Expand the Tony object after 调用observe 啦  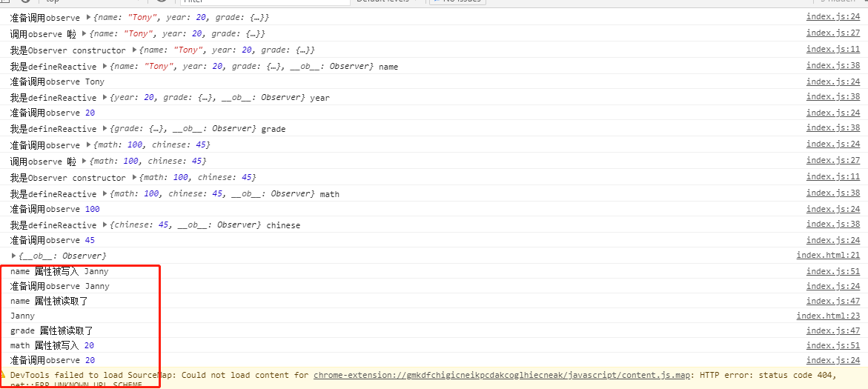point(85,34)
